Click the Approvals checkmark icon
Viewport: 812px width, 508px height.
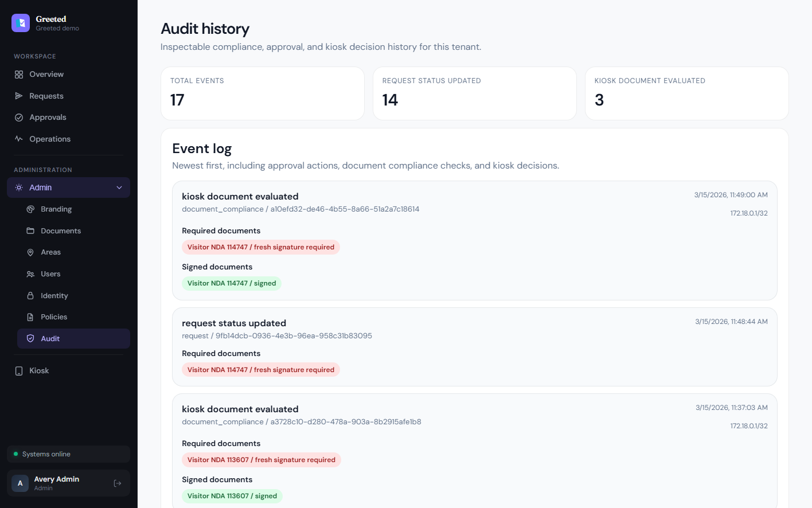tap(19, 117)
